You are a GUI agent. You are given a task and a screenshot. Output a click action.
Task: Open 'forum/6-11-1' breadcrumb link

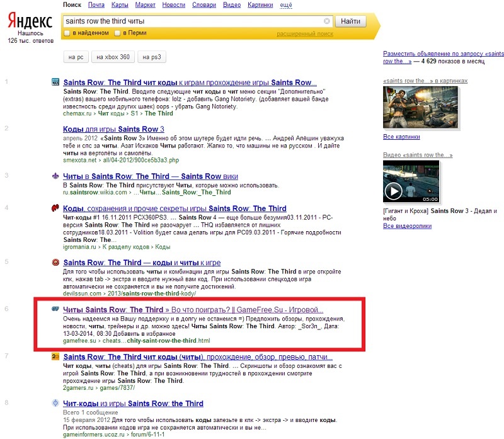click(147, 435)
